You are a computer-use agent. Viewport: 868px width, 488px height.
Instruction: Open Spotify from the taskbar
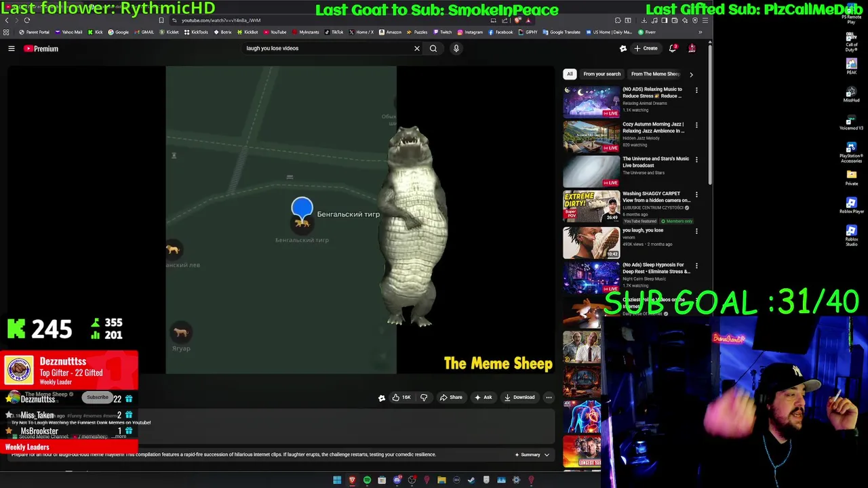367,480
